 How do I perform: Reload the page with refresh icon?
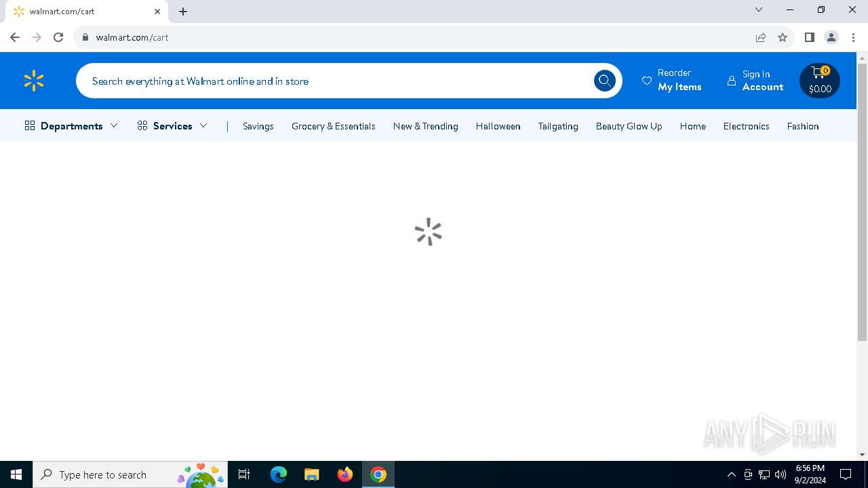[58, 37]
